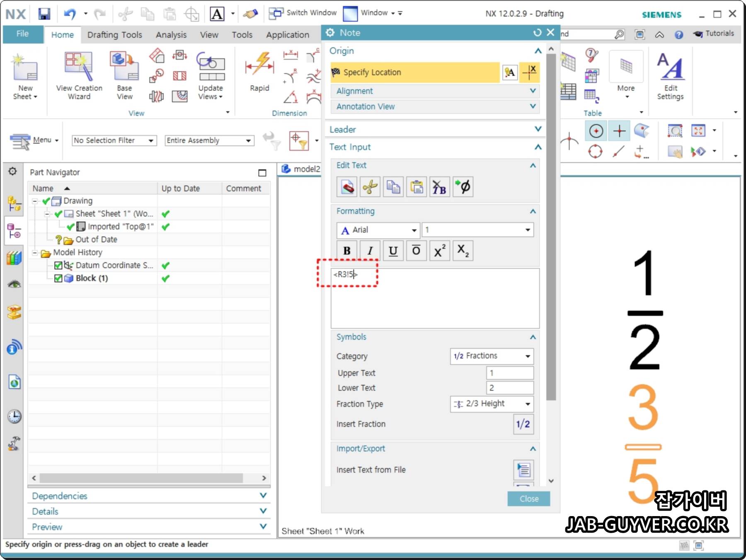Click Specify Location field

point(415,72)
